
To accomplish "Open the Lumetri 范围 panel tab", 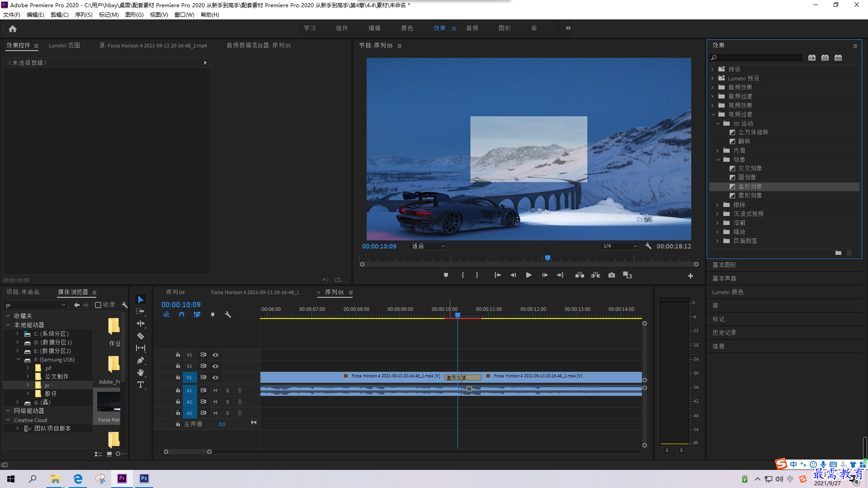I will pyautogui.click(x=64, y=46).
